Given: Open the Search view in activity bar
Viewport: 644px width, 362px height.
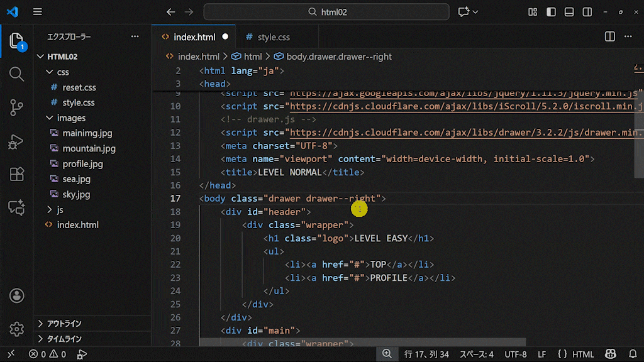Looking at the screenshot, I should tap(16, 74).
